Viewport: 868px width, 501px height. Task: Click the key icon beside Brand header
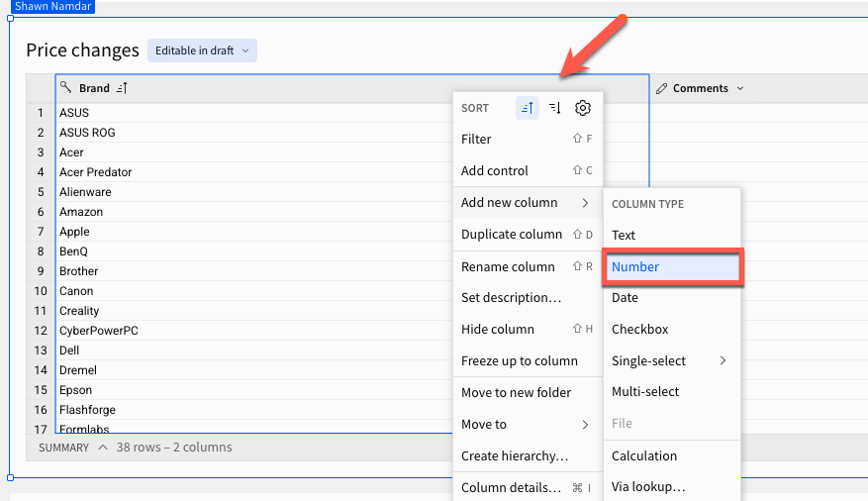(66, 87)
